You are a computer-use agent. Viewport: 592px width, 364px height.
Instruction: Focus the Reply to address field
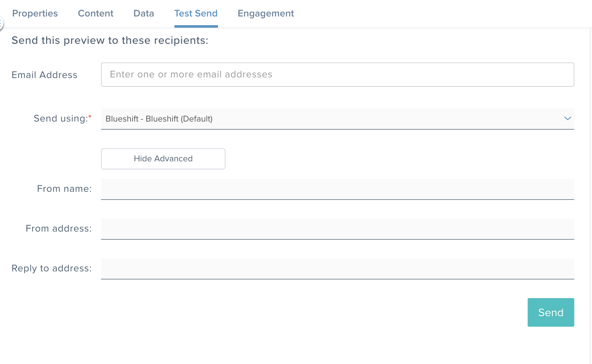pos(337,269)
